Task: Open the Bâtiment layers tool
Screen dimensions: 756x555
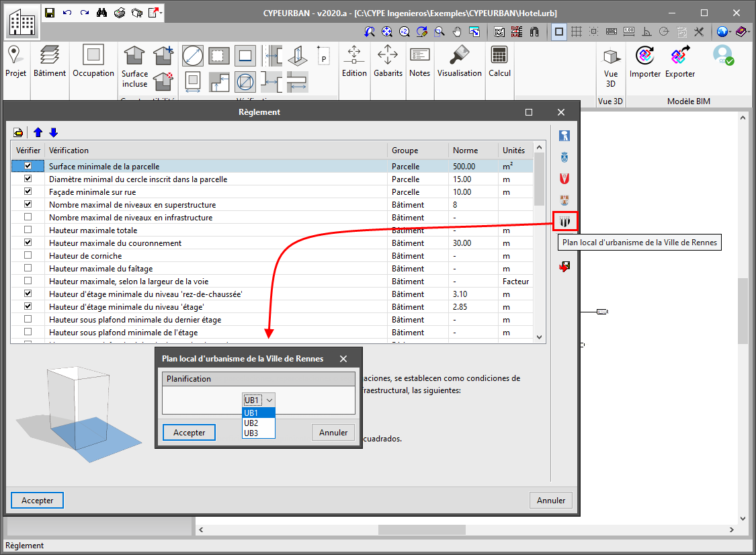Action: pyautogui.click(x=50, y=55)
